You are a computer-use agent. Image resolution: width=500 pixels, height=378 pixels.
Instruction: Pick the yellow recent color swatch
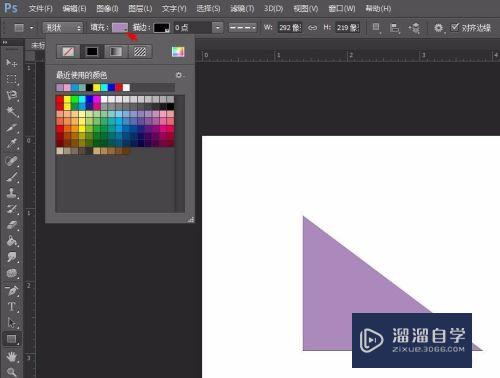(97, 87)
